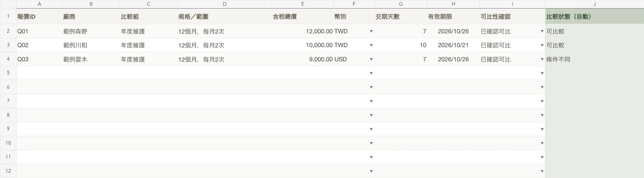Select price cell 9,000.00

[303, 59]
